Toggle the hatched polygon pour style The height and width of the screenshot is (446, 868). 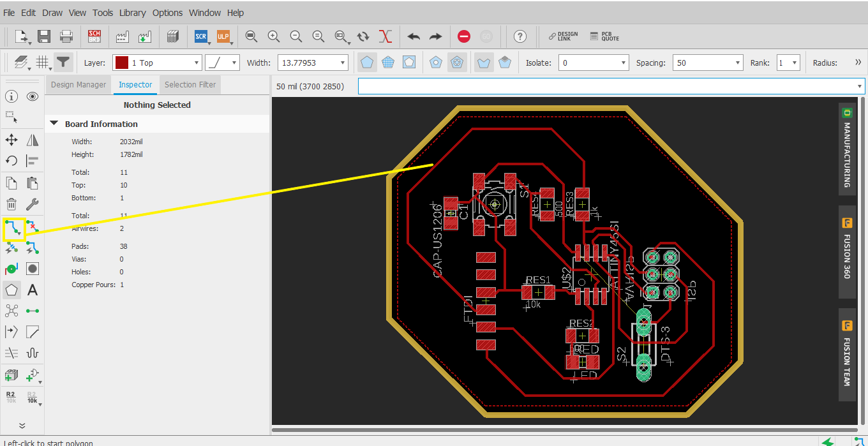click(x=387, y=63)
